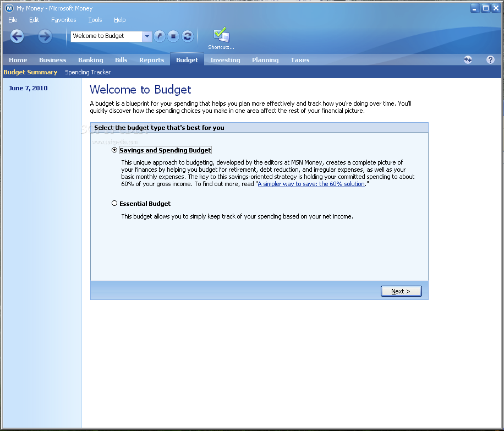Select the Essential Budget radio button

[114, 203]
